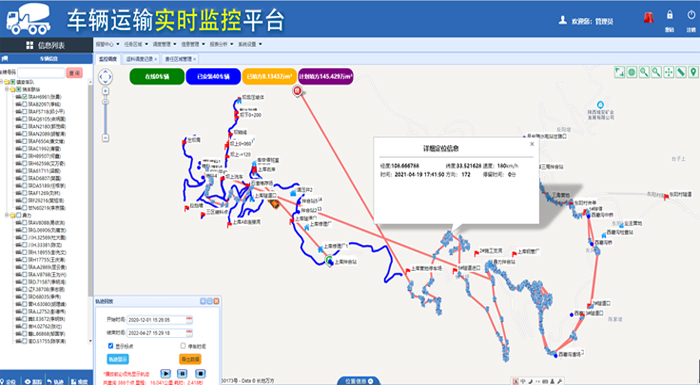This screenshot has height=385, width=700.
Task: Click the red circular marker at track start
Action: 297,91
